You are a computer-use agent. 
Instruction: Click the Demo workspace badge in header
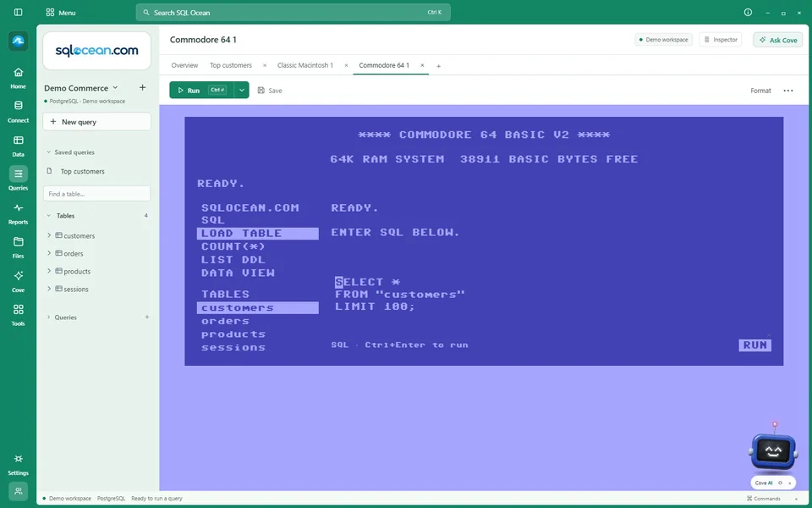point(663,40)
